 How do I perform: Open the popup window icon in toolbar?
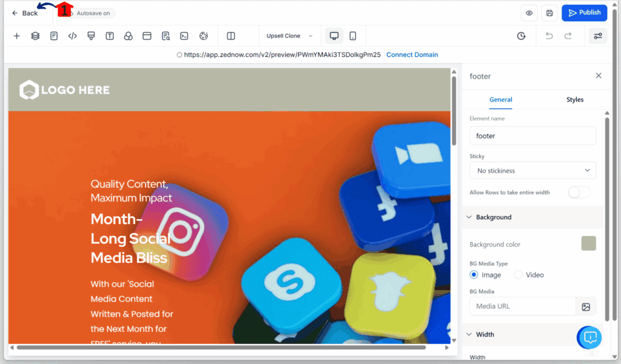click(x=147, y=36)
